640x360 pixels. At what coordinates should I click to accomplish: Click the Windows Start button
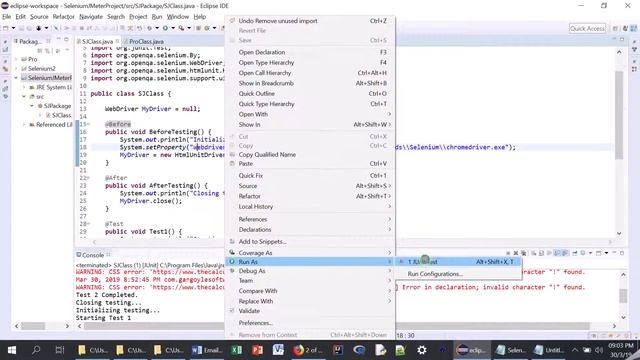coord(12,350)
